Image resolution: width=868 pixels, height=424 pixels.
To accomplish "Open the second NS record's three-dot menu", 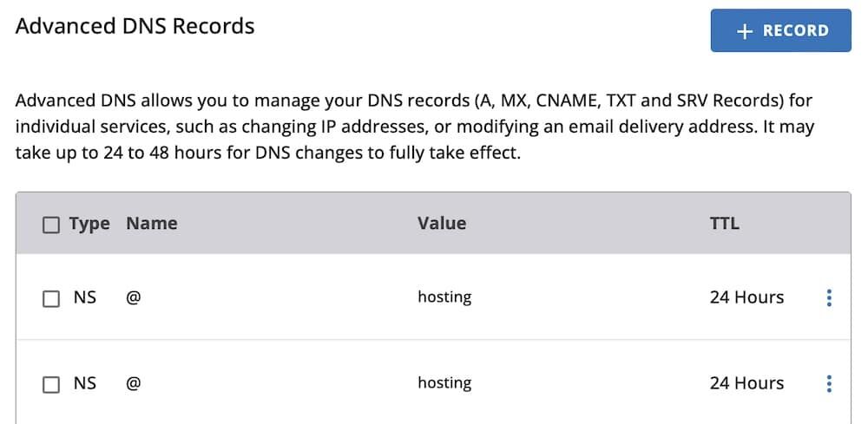I will click(x=829, y=383).
